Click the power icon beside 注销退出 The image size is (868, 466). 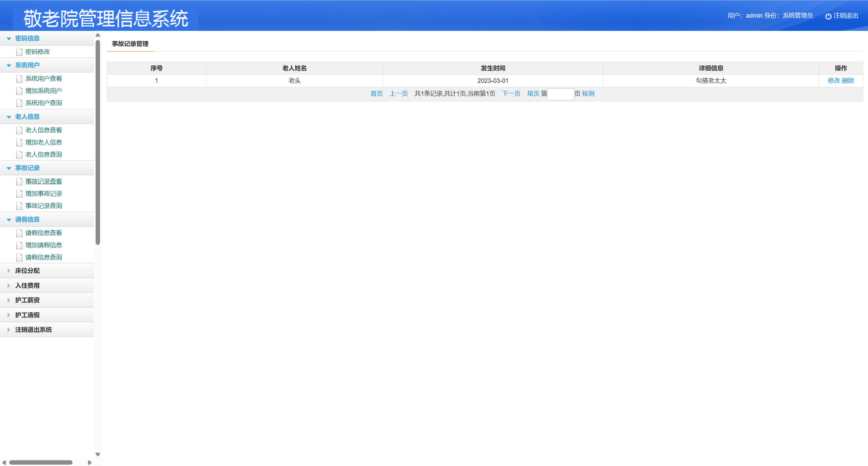point(828,16)
